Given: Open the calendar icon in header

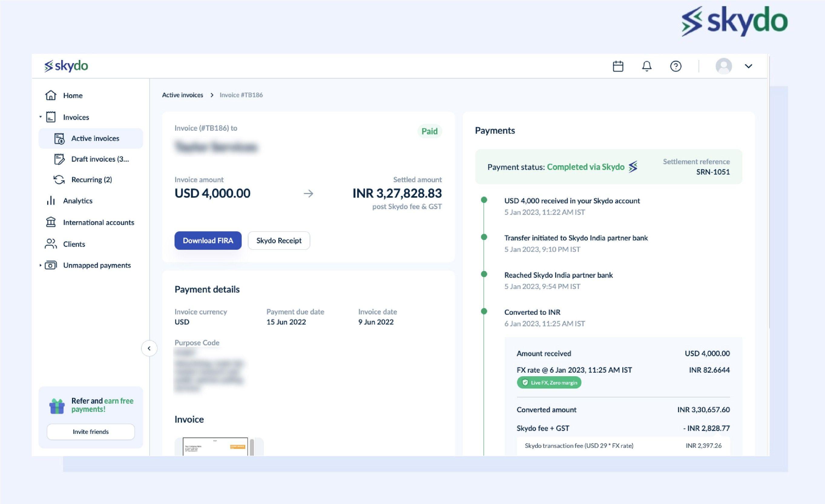Looking at the screenshot, I should (x=618, y=66).
